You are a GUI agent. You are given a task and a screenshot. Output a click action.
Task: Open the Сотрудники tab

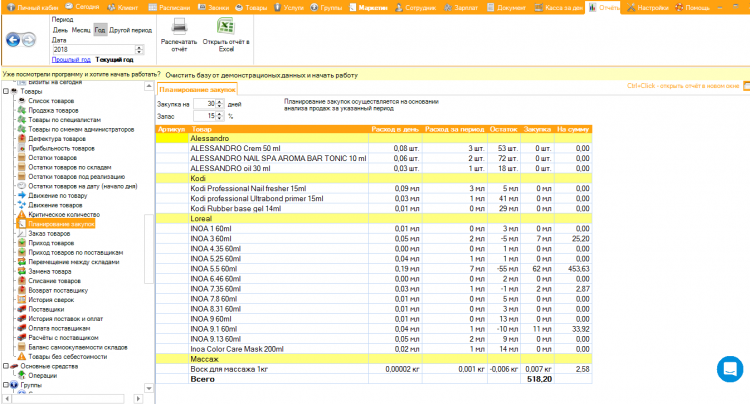click(415, 7)
